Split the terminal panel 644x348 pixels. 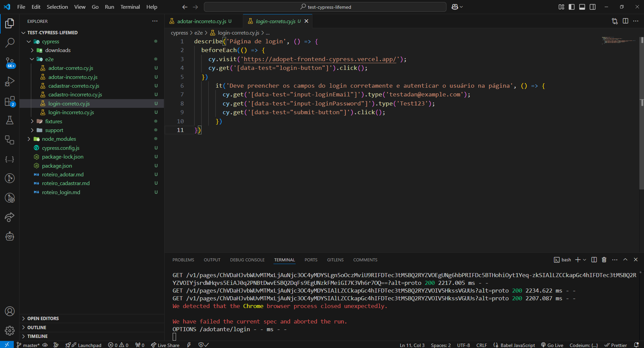(x=594, y=260)
